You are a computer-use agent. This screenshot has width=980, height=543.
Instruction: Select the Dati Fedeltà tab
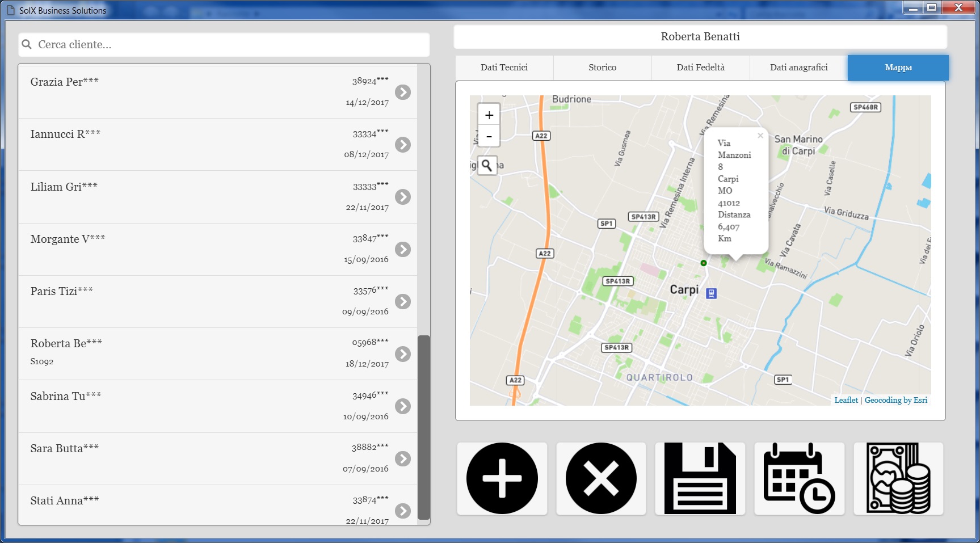[700, 68]
